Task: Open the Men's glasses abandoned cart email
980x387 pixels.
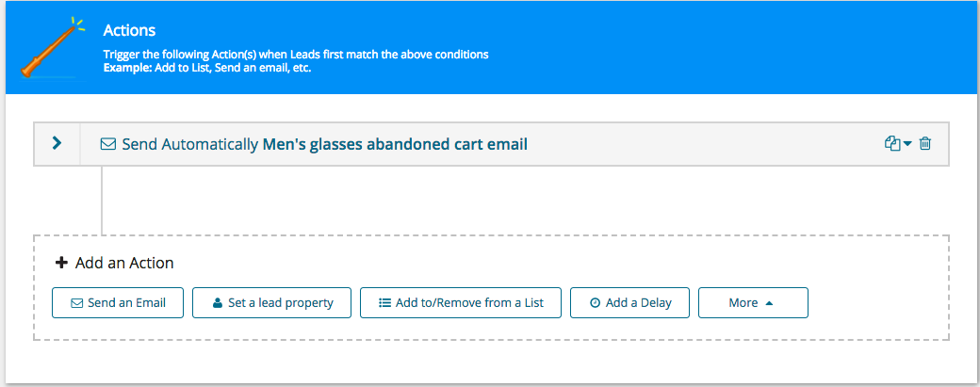Action: click(394, 144)
